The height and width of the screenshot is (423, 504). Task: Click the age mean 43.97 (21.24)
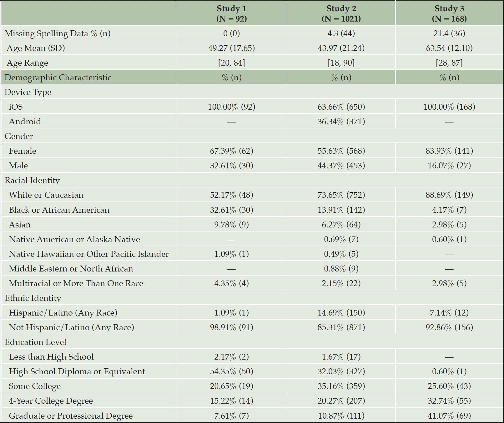341,48
